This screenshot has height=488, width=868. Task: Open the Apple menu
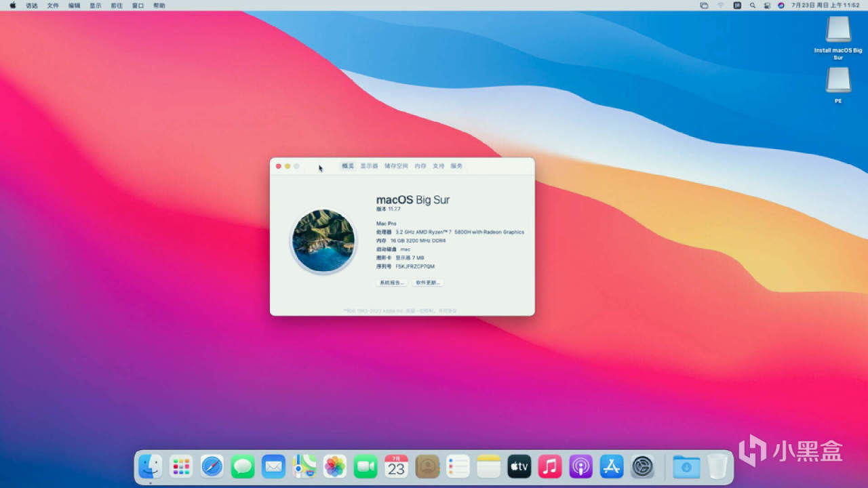12,5
